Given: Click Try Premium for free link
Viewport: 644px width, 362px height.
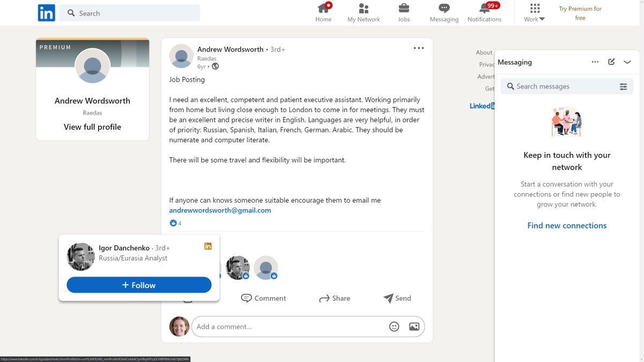Looking at the screenshot, I should point(580,13).
